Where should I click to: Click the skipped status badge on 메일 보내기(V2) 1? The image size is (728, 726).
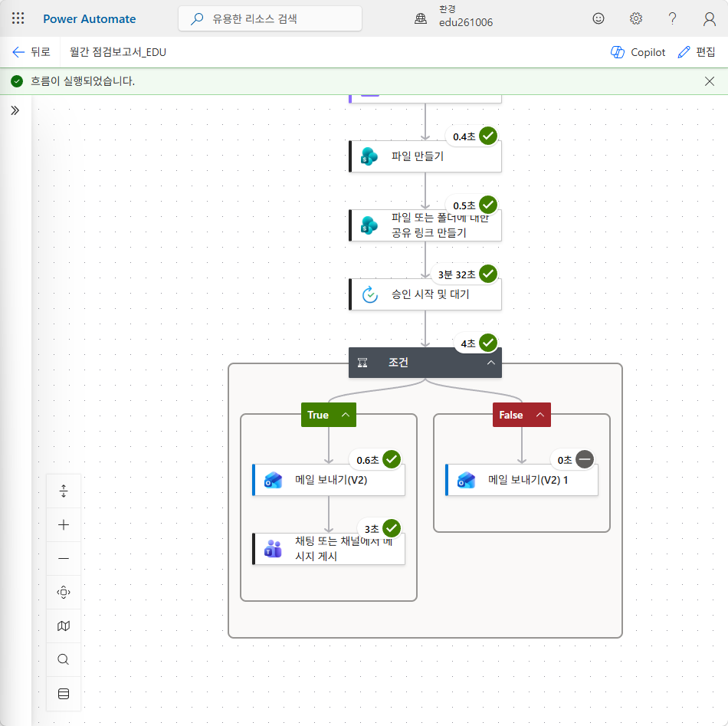[x=585, y=459]
